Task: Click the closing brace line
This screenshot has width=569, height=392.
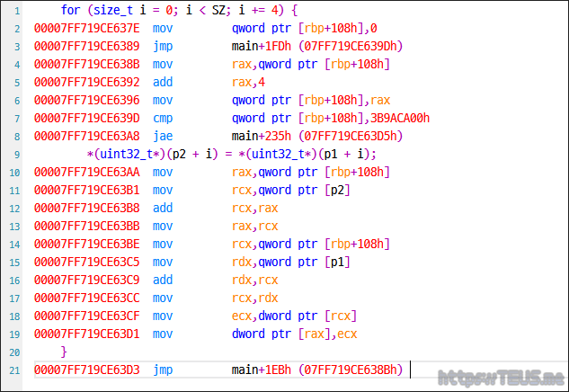Action: (x=64, y=352)
